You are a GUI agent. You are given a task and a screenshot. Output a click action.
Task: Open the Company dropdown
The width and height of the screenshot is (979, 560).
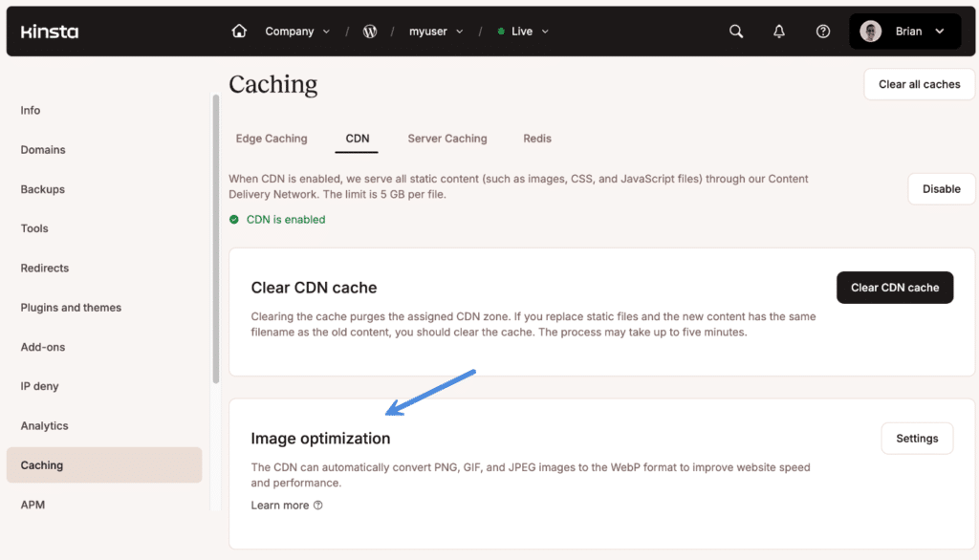point(296,30)
